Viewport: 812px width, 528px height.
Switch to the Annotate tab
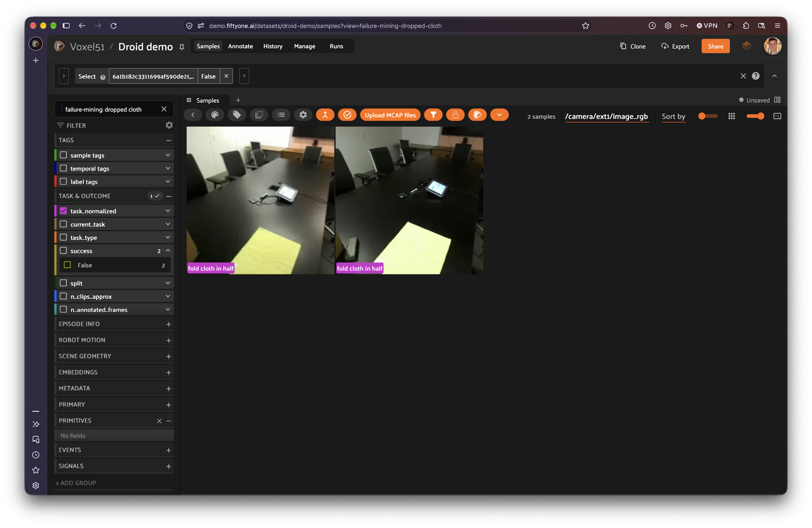240,46
